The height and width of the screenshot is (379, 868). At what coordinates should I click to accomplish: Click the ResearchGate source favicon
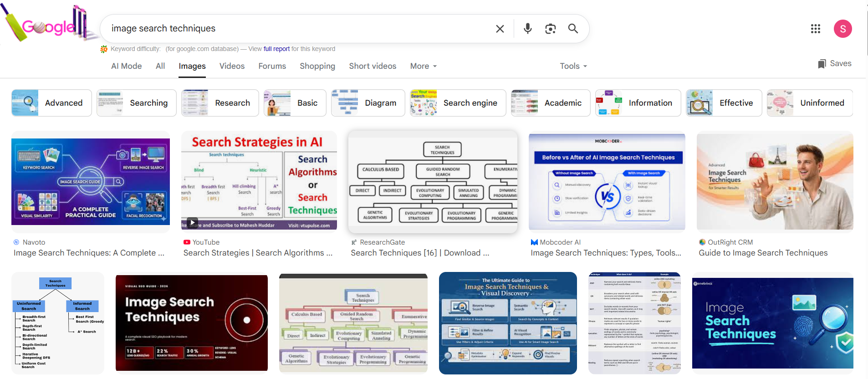click(x=354, y=242)
